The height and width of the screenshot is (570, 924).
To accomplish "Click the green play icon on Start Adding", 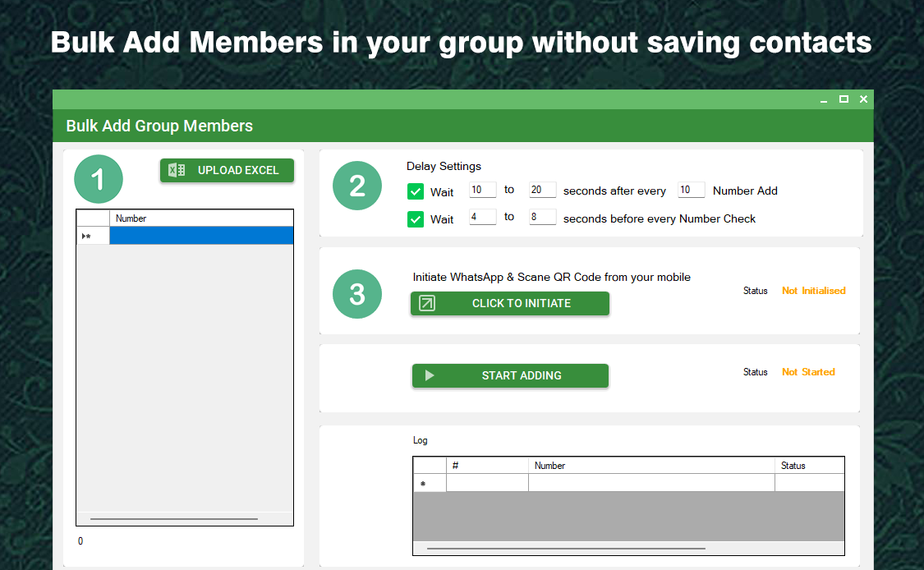I will tap(428, 375).
